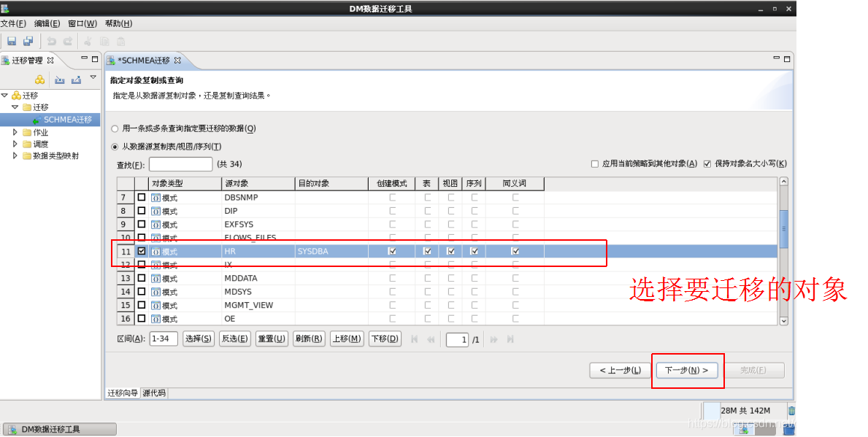Screen dimensions: 868x437
Task: Open the 编辑(E) menu
Action: tap(47, 23)
